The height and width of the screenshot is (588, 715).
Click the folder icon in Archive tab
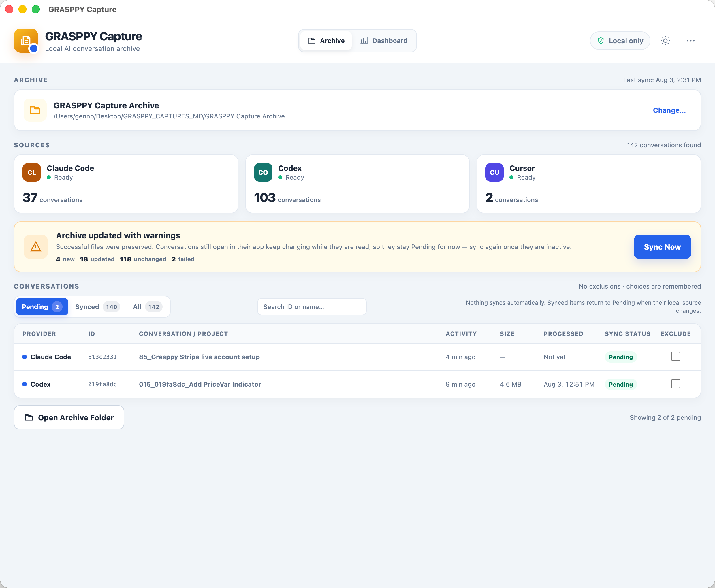click(312, 41)
